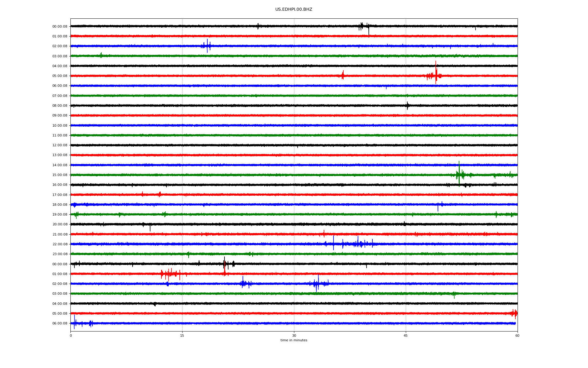Select the 15:00:08 row time label
Viewport: 588px width, 368px height.
coord(60,175)
